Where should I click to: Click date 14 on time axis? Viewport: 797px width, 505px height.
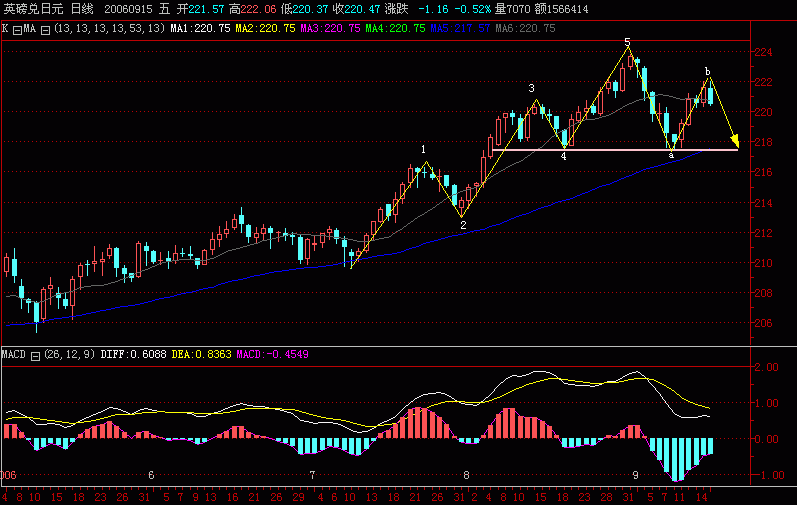tap(701, 497)
